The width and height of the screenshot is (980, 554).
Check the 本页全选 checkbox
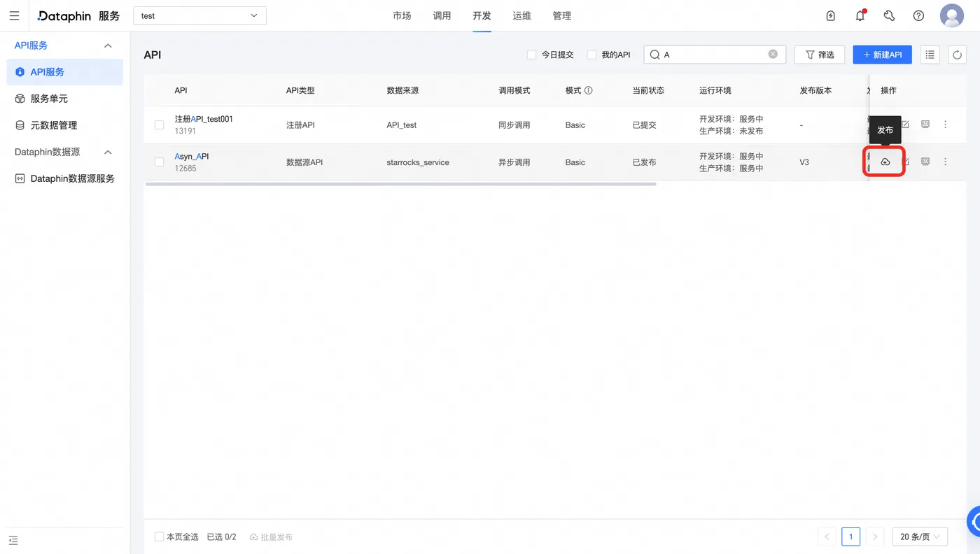[x=160, y=537]
